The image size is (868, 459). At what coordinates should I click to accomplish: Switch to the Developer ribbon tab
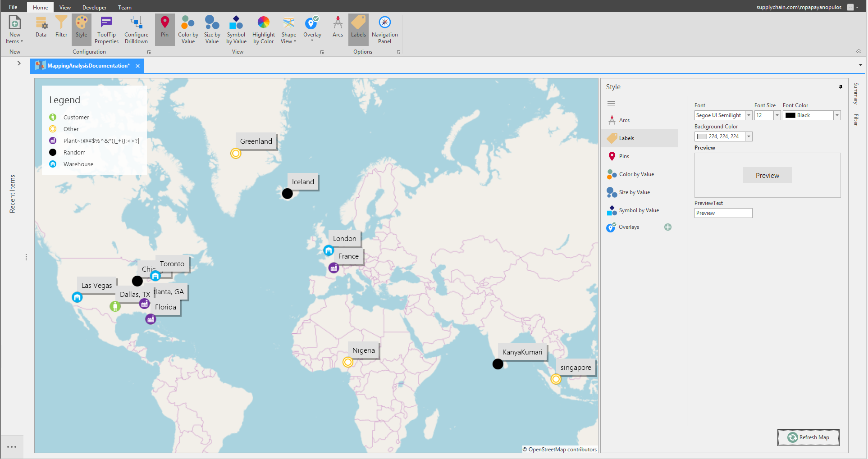[x=94, y=7]
